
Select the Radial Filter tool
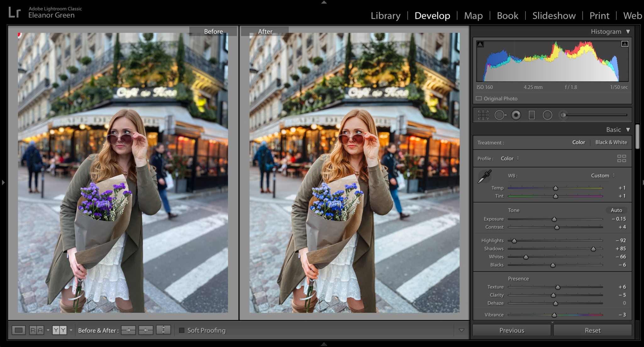pyautogui.click(x=547, y=115)
